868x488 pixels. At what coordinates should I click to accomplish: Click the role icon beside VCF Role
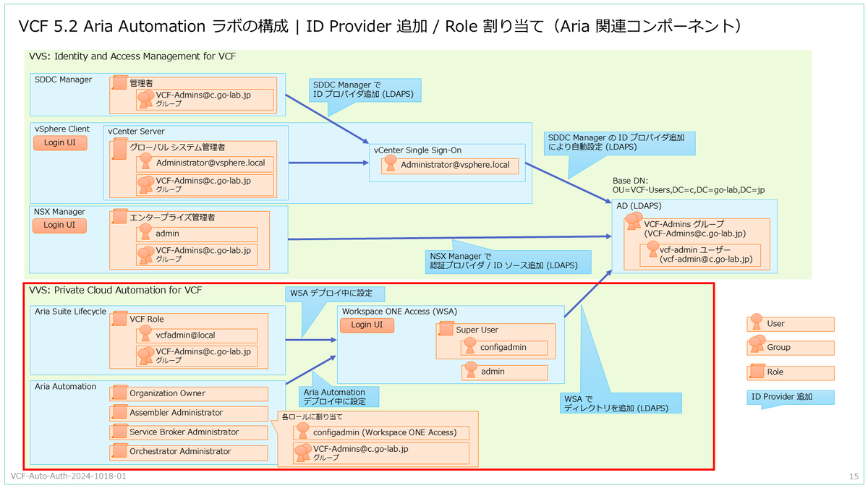point(119,319)
